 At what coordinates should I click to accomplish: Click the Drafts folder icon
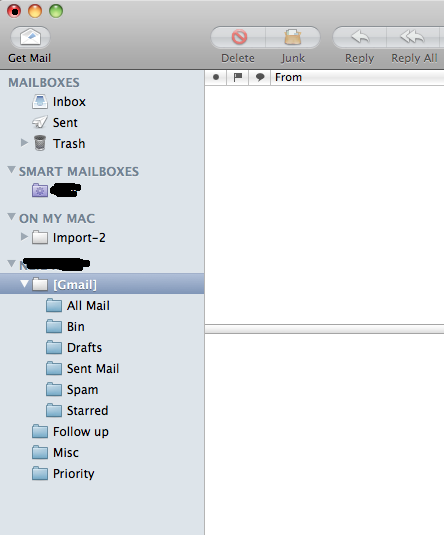(54, 347)
